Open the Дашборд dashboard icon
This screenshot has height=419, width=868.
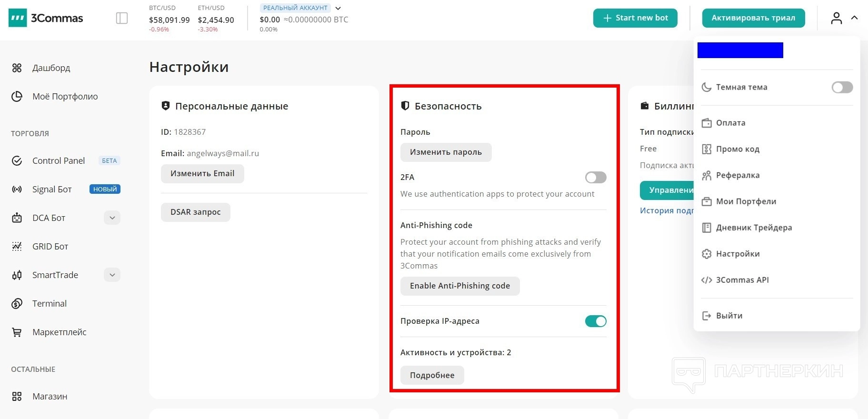17,68
